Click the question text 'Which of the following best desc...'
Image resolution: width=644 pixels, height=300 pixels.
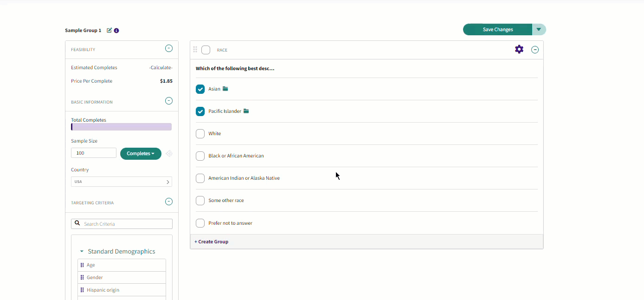click(235, 68)
